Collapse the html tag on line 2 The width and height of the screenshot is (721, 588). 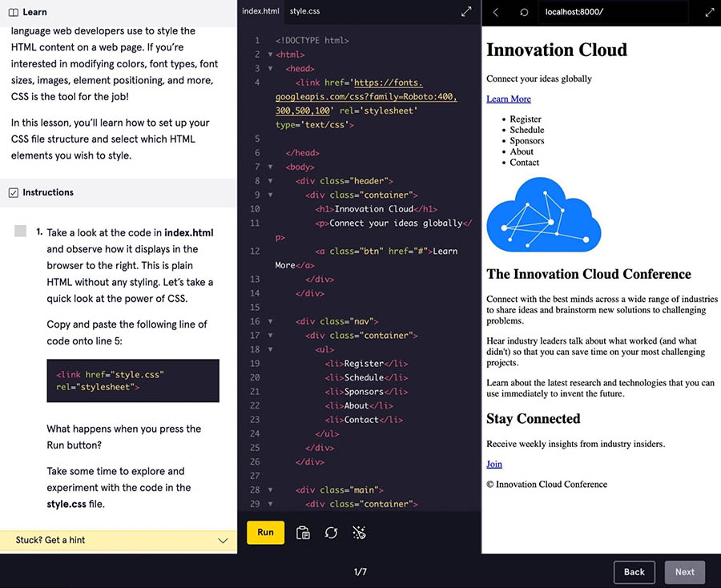[270, 55]
